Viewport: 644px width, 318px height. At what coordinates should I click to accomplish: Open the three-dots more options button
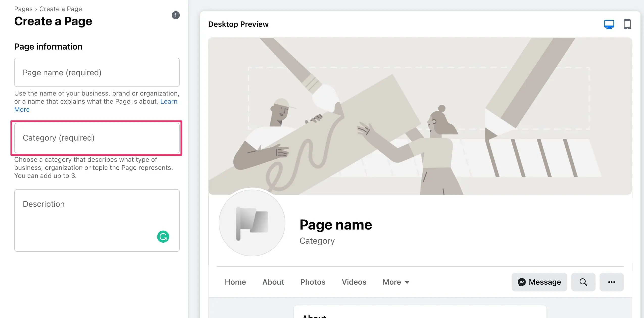pyautogui.click(x=611, y=282)
